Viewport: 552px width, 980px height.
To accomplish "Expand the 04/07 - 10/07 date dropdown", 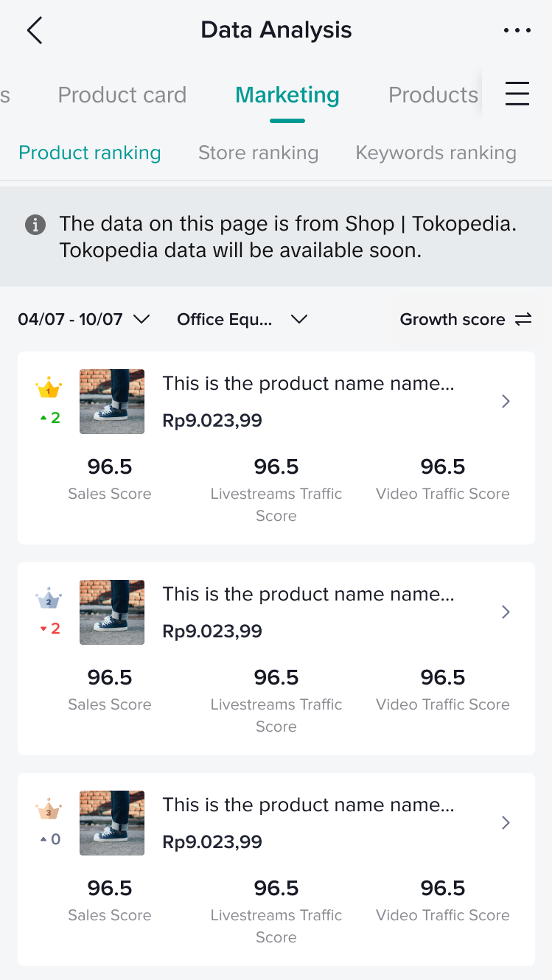I will [x=84, y=320].
